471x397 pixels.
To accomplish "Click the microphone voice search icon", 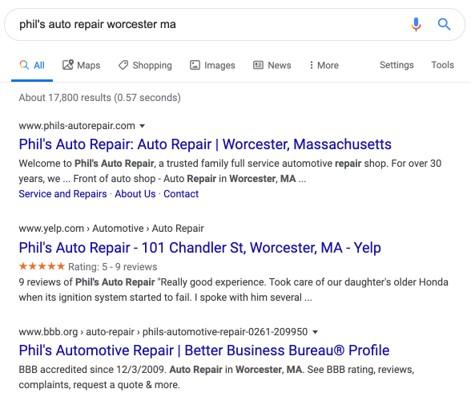I will tap(416, 24).
